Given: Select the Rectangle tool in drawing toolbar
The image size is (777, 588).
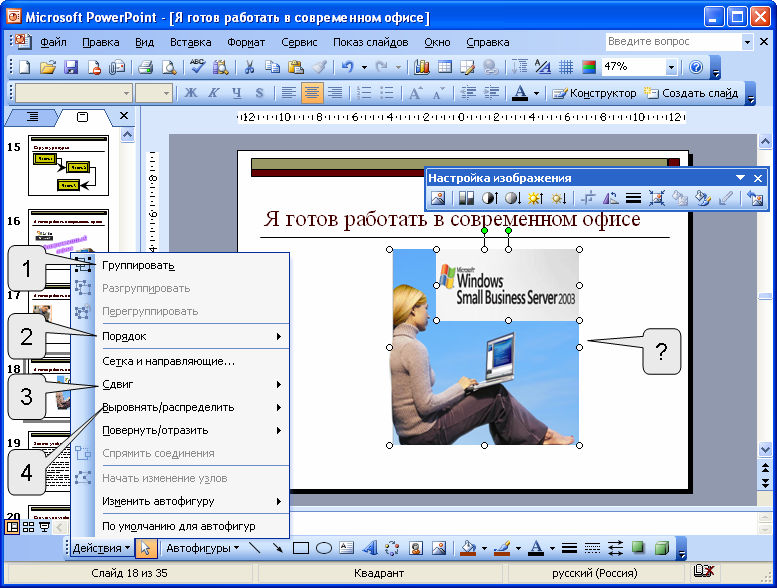Looking at the screenshot, I should pyautogui.click(x=300, y=548).
